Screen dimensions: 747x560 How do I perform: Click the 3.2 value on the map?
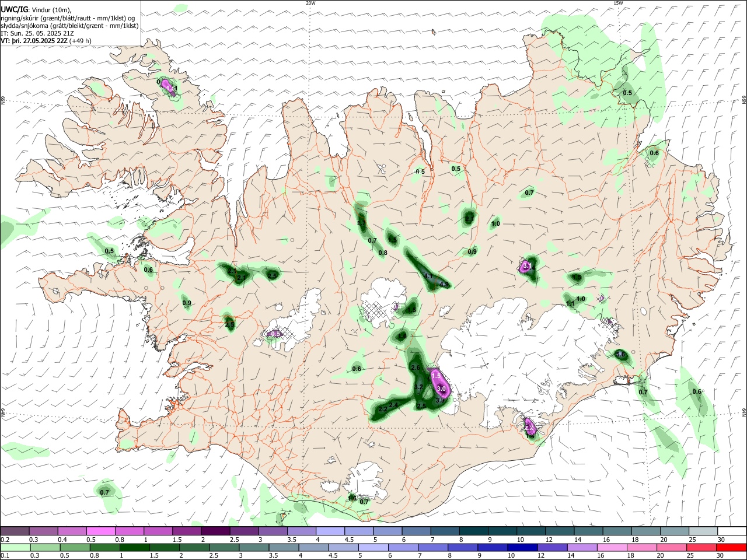(x=418, y=387)
